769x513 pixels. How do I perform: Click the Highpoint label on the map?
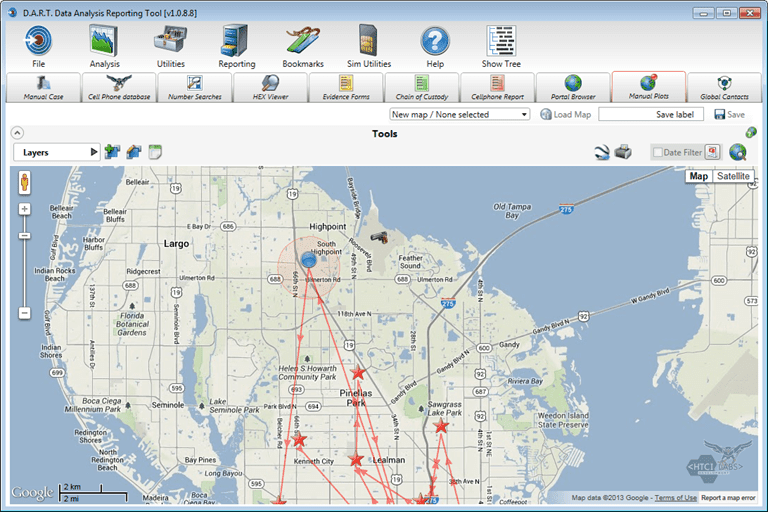point(328,227)
